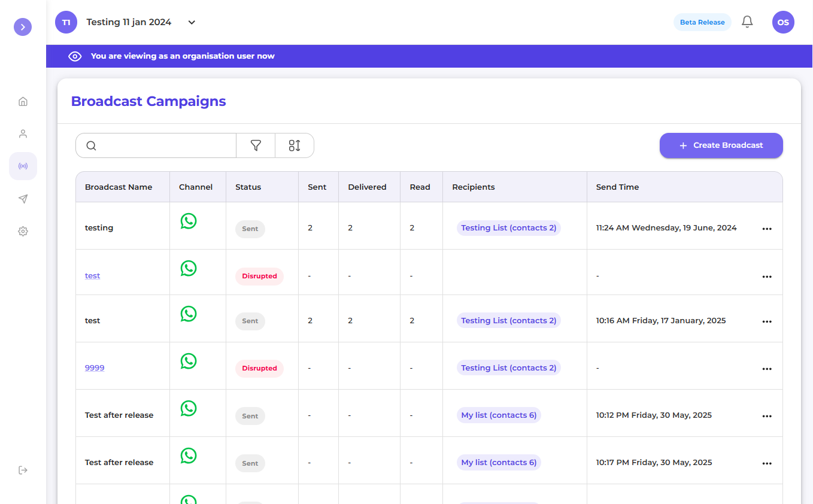Open three-dot menu for 10:12 PM row
This screenshot has width=813, height=504.
pyautogui.click(x=767, y=416)
